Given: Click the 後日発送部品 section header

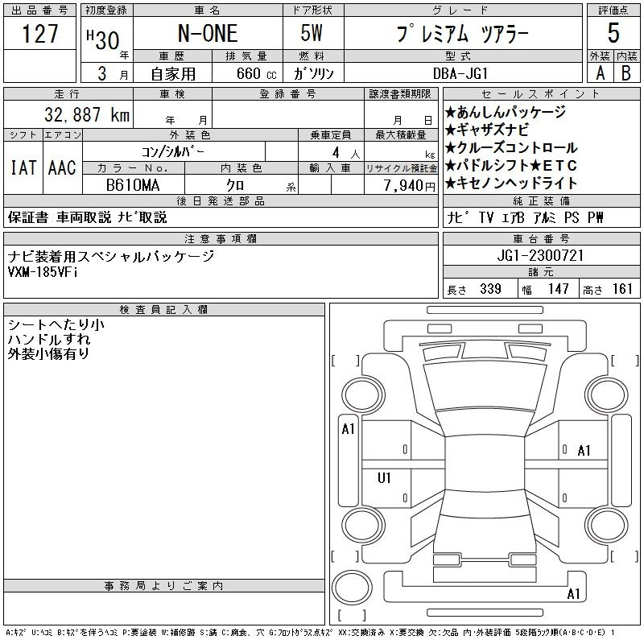Looking at the screenshot, I should point(221,200).
